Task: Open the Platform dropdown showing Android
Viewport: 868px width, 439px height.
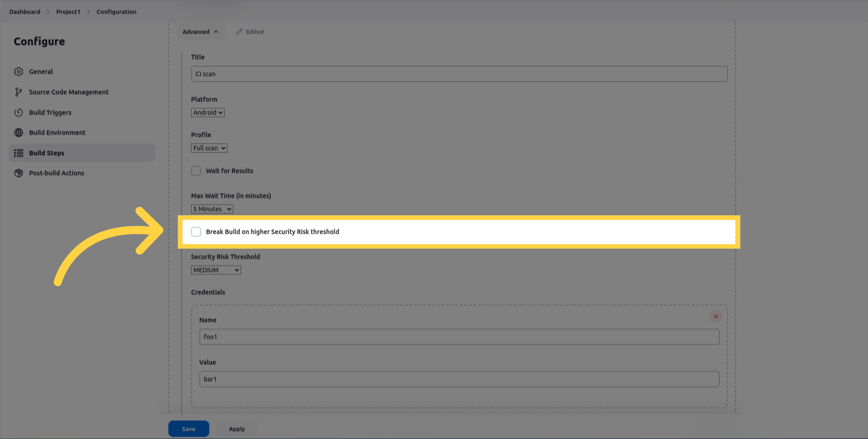Action: click(208, 113)
